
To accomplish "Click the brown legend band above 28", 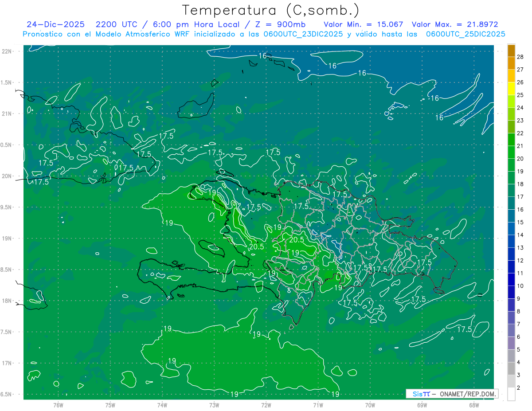I will pos(511,51).
